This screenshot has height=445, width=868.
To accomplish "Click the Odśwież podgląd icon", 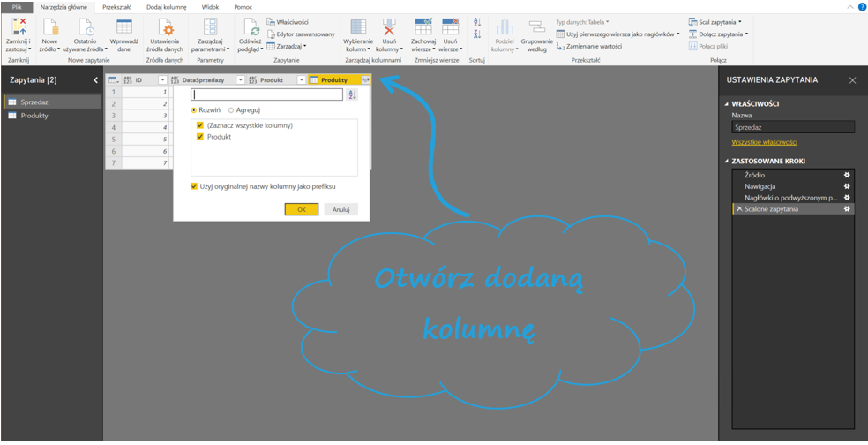I will [250, 27].
